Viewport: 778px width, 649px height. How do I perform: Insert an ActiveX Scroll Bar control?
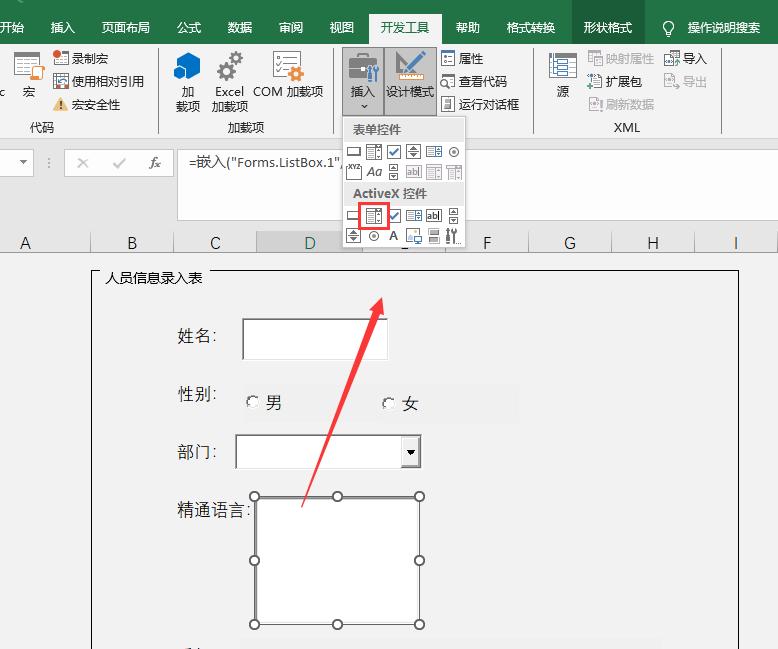click(454, 216)
